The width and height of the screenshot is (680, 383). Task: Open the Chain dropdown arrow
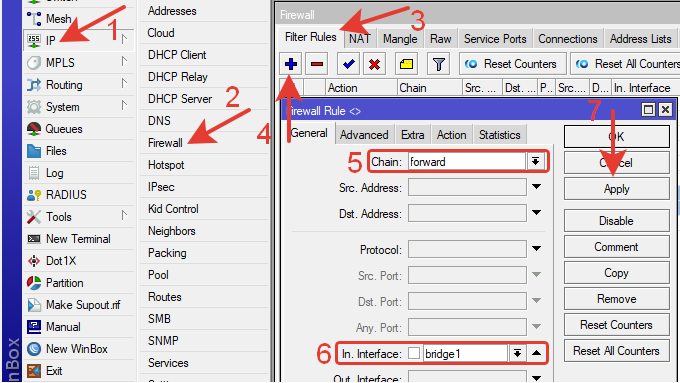(536, 161)
